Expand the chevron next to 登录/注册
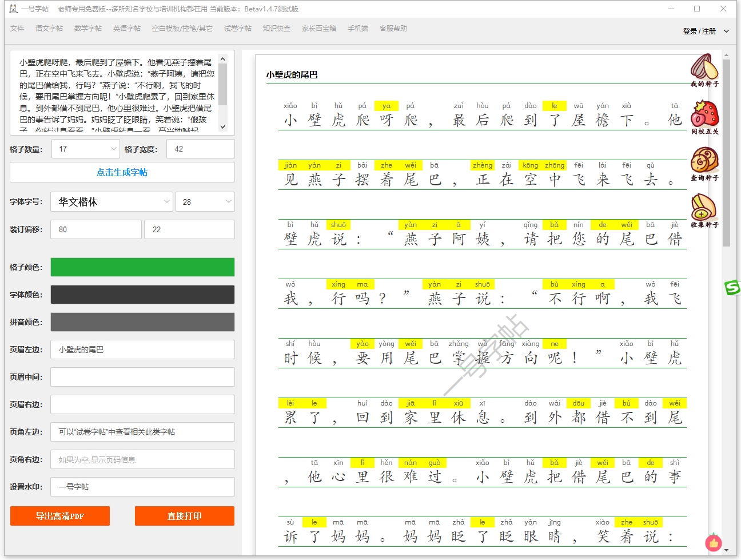 tap(726, 31)
